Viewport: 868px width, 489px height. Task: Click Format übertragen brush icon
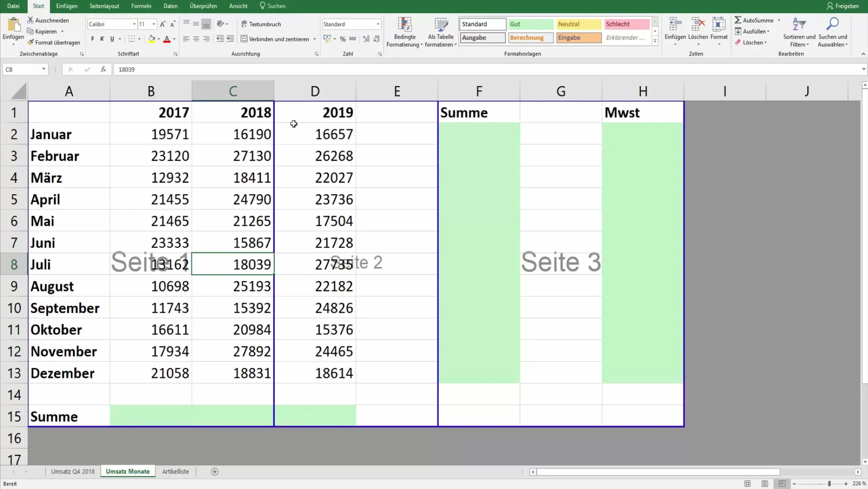30,43
